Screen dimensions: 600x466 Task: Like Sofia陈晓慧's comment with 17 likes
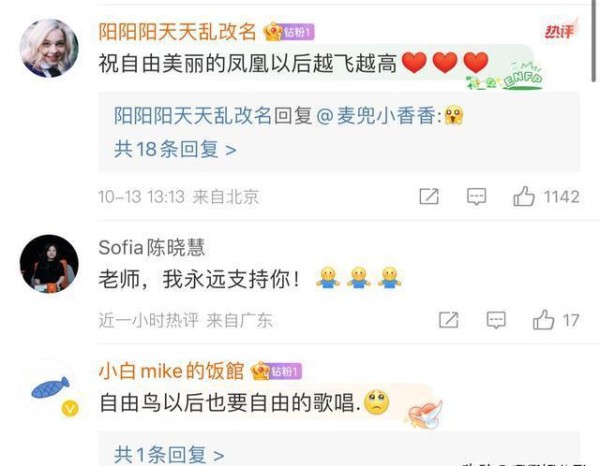(x=543, y=319)
